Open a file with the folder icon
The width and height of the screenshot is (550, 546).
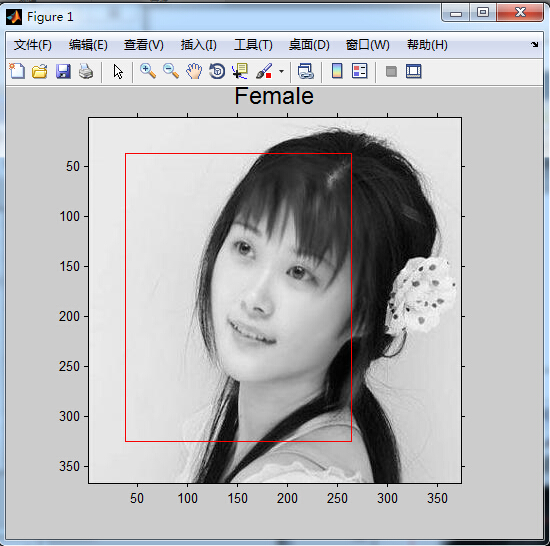(40, 71)
